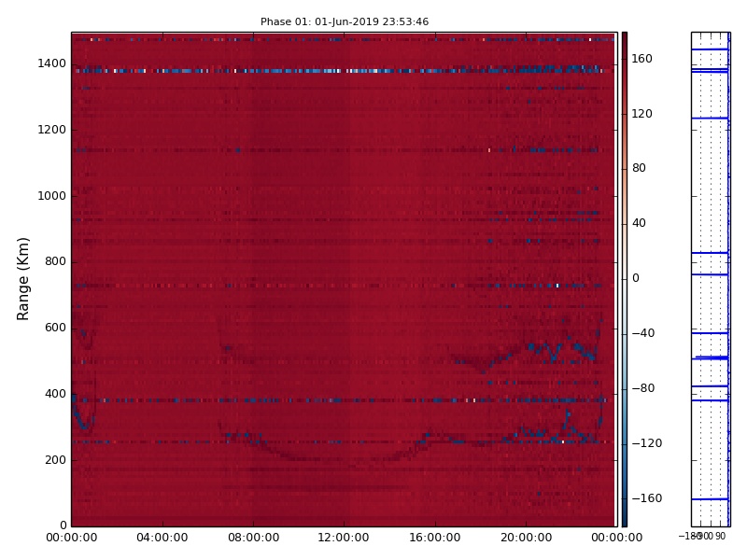Screen dimensions: 747x560
Task: Click the colorbar tick label 120
Action: [641, 113]
